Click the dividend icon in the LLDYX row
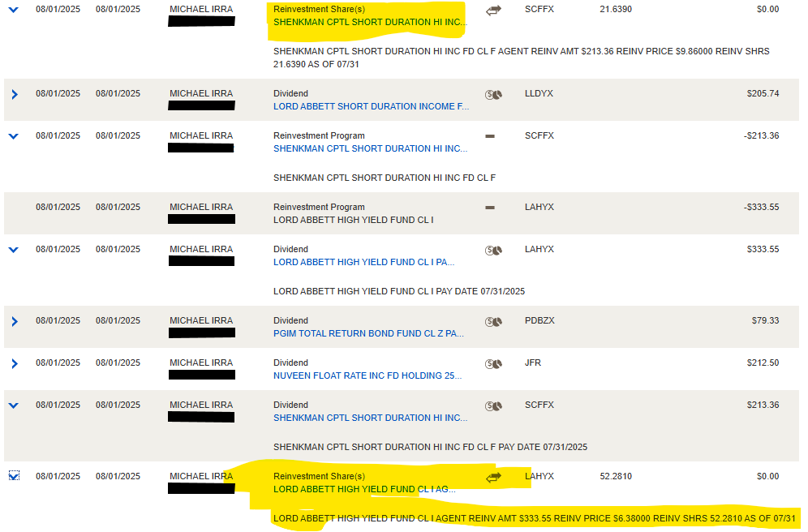 pos(493,95)
